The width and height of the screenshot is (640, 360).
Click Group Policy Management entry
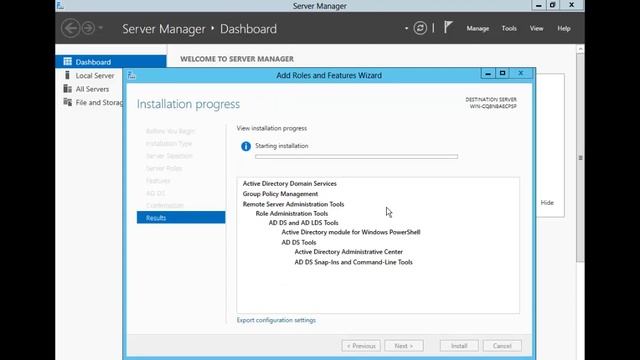pos(280,194)
